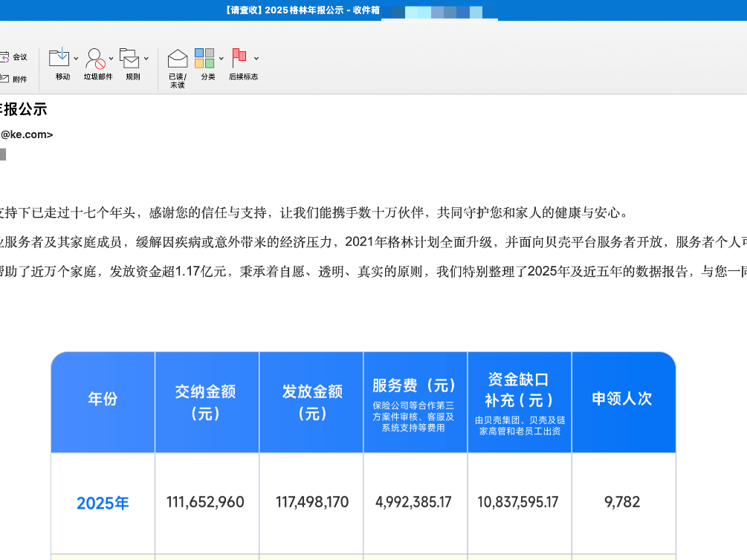Click the 年份 table header cell
The height and width of the screenshot is (560, 747).
[103, 399]
